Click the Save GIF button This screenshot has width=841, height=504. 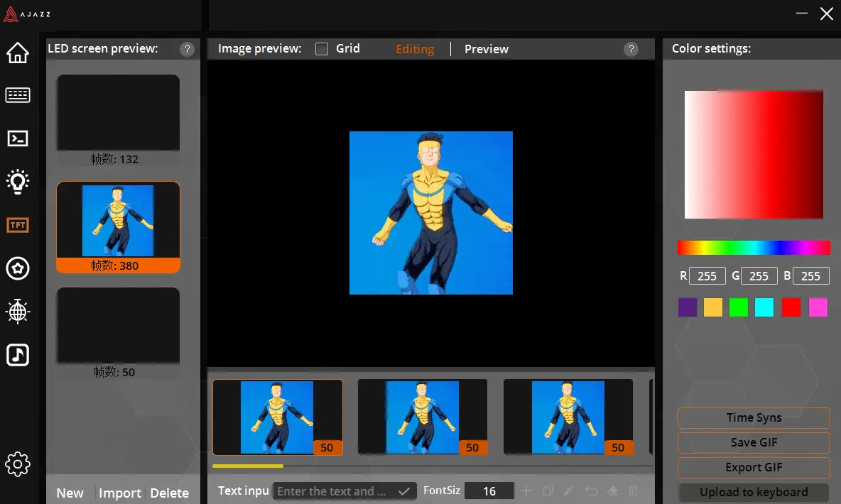pyautogui.click(x=754, y=442)
